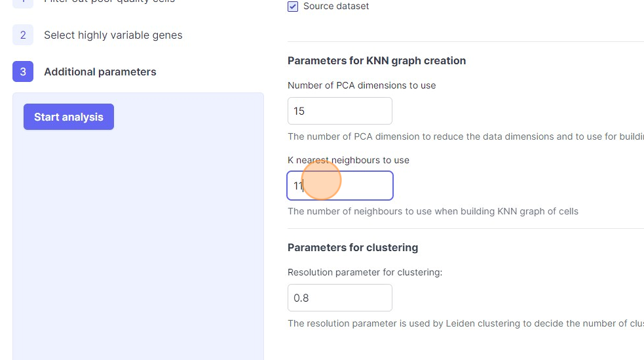The height and width of the screenshot is (360, 644).
Task: Click the Source dataset label text
Action: tap(336, 7)
